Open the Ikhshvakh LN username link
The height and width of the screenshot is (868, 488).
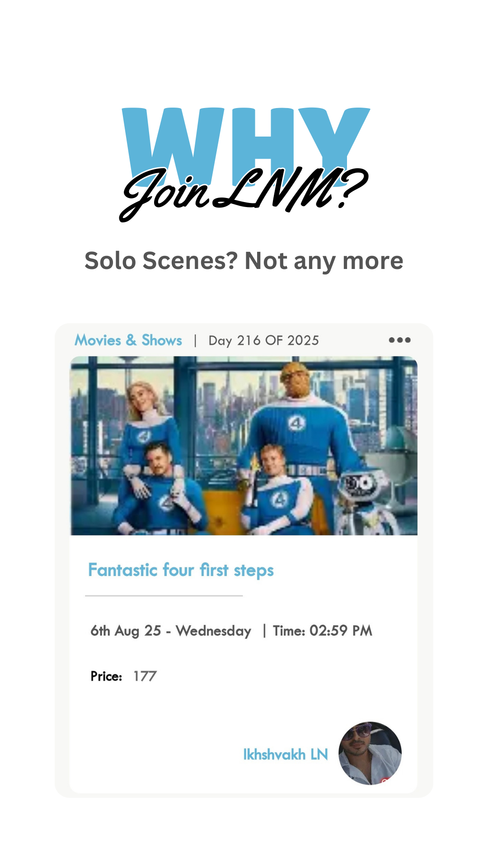(285, 754)
